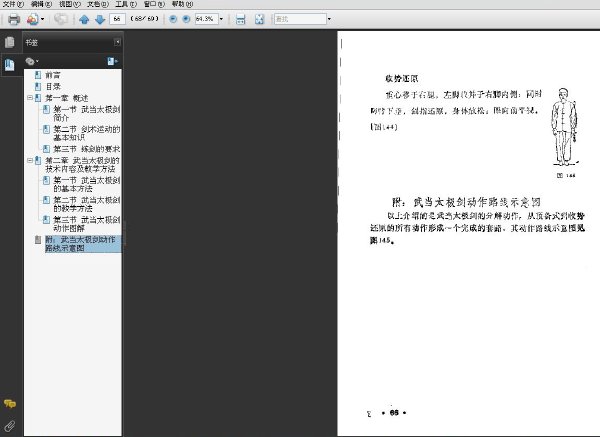Select highlighted bookmark 附：武当太极剑动作路线示意图
The height and width of the screenshot is (437, 600).
click(83, 244)
